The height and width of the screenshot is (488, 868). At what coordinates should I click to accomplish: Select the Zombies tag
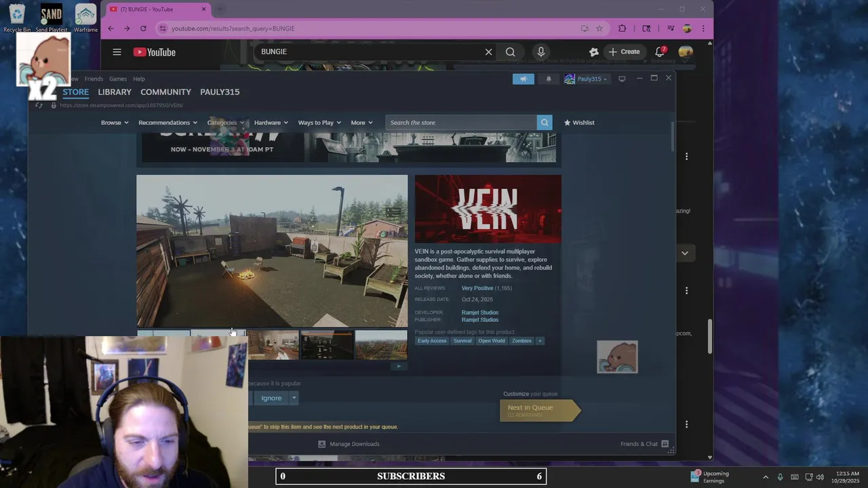click(521, 341)
